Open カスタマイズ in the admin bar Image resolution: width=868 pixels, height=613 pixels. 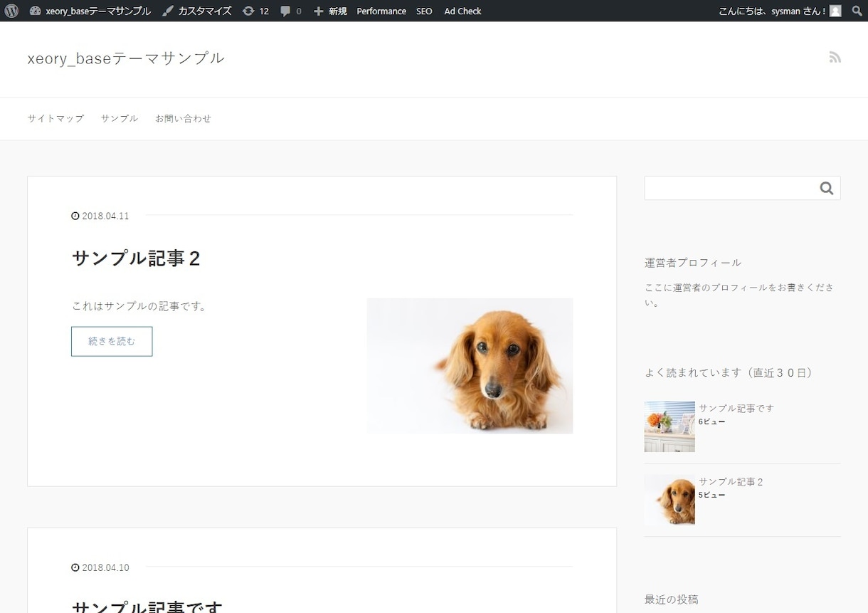tap(196, 11)
